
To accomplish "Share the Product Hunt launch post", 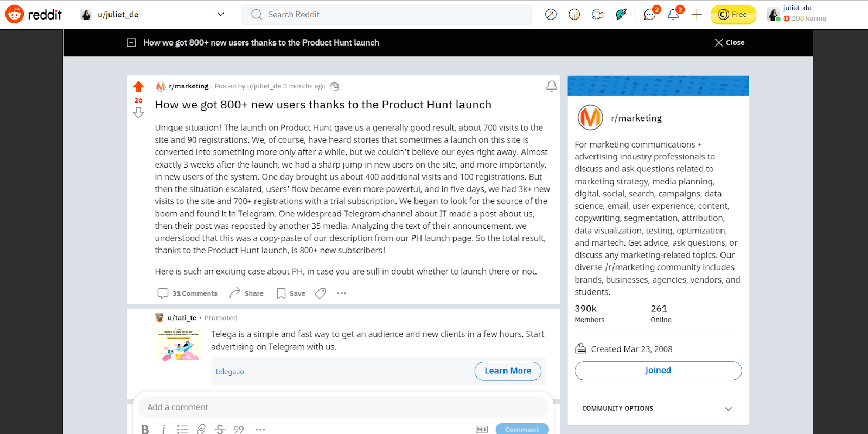I will click(246, 293).
